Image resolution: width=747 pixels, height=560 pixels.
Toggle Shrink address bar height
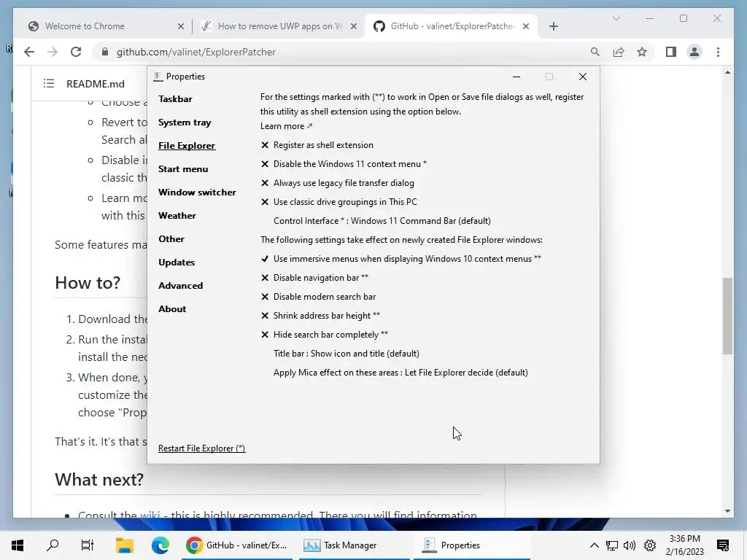[x=320, y=316]
